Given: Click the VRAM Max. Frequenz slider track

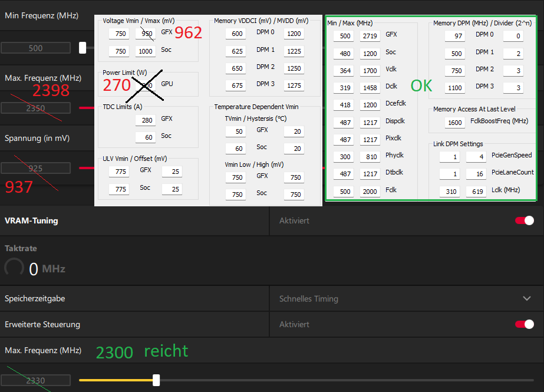Looking at the screenshot, I should (x=306, y=380).
